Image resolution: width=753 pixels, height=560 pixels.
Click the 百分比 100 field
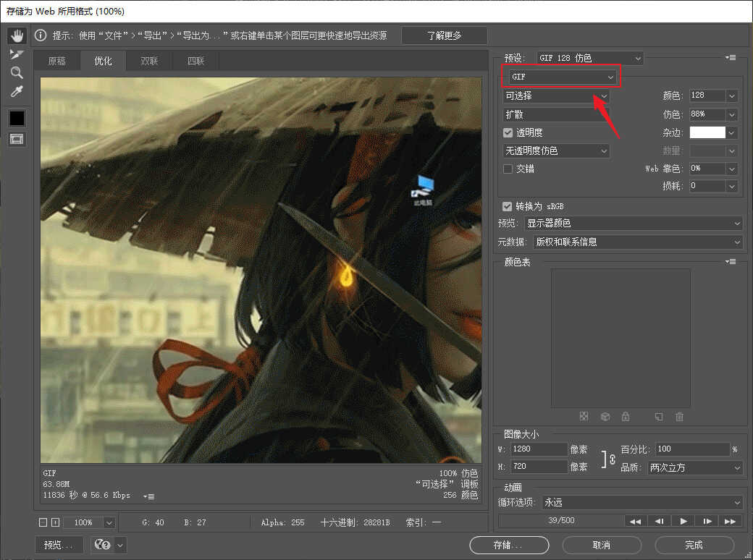point(692,449)
